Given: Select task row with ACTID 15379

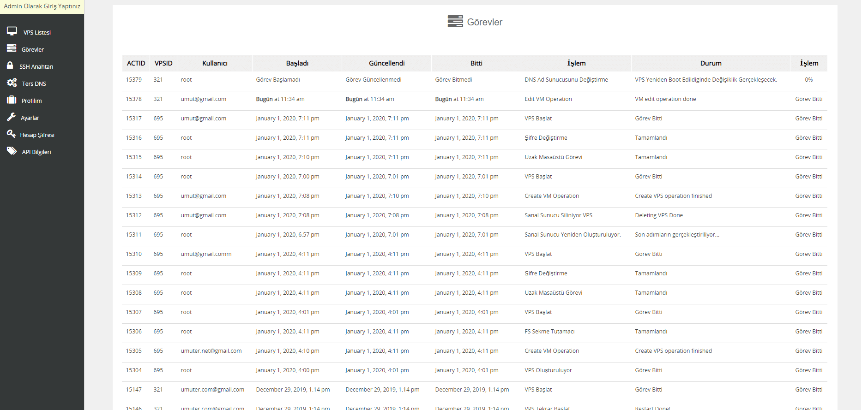Looking at the screenshot, I should pyautogui.click(x=134, y=80).
